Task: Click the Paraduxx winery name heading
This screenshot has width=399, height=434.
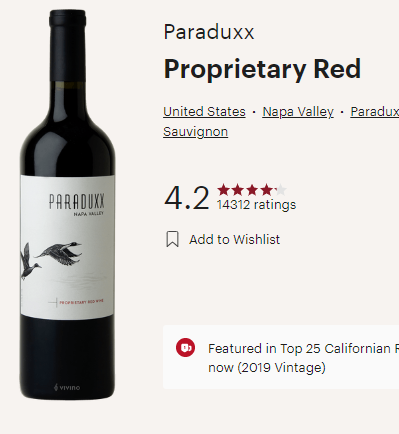Action: [x=209, y=32]
